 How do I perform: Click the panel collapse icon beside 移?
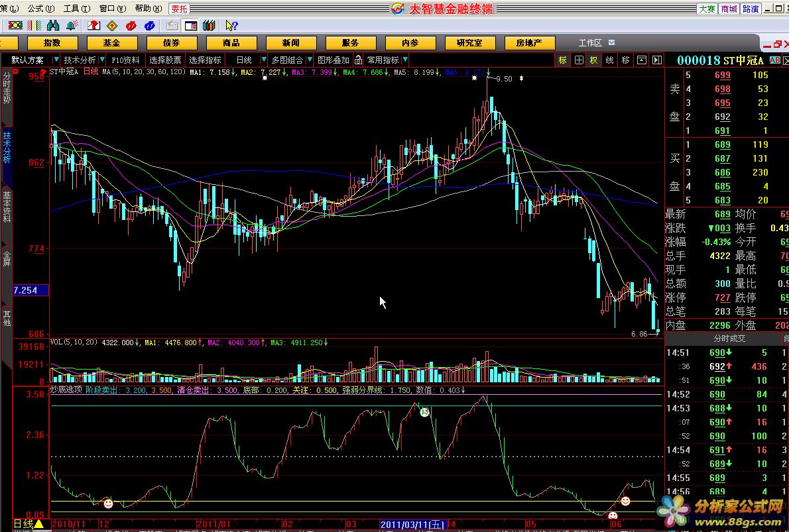pos(642,60)
